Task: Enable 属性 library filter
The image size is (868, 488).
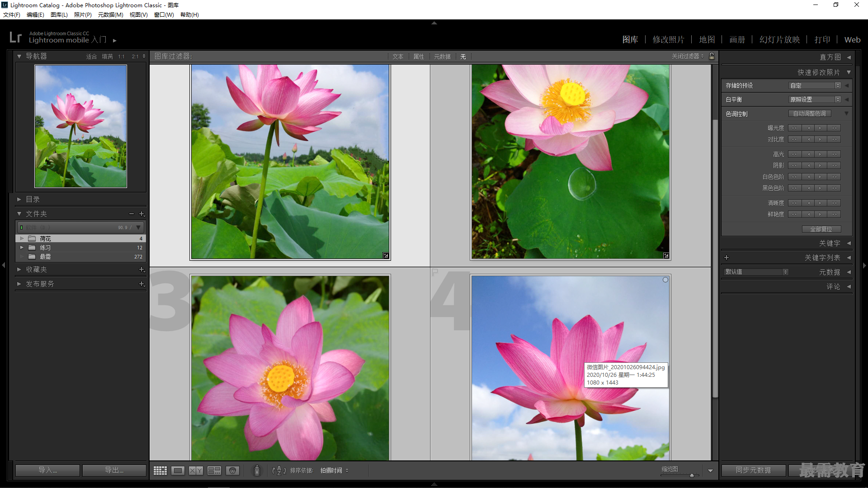Action: click(419, 56)
